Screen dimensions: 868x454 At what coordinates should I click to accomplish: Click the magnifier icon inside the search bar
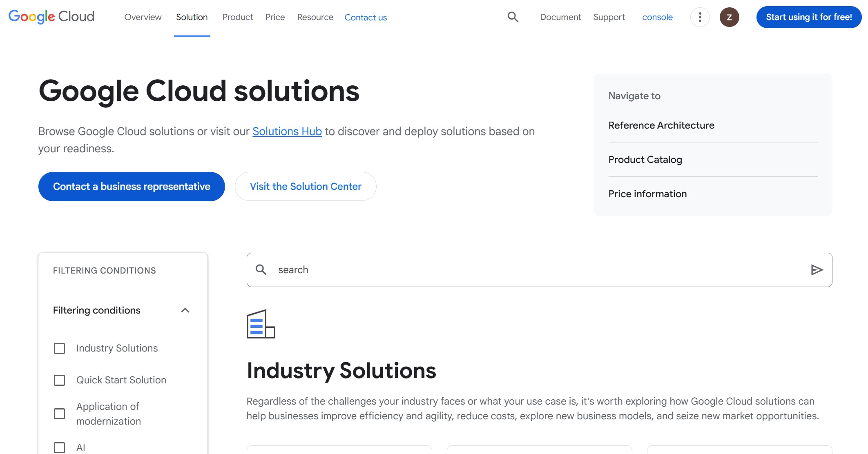click(261, 269)
